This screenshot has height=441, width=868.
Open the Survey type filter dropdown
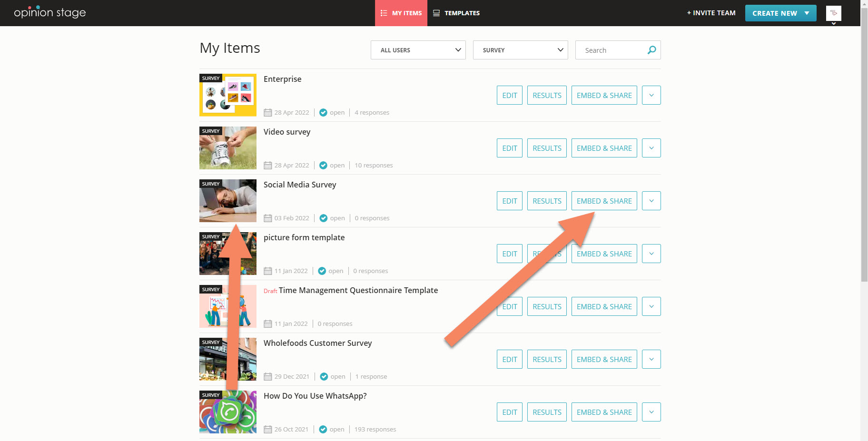click(521, 50)
